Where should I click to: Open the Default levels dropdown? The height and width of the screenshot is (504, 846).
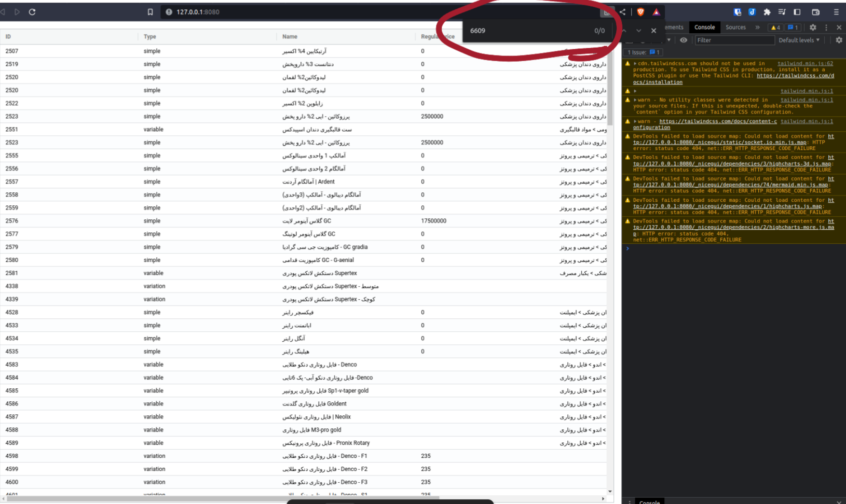(799, 40)
